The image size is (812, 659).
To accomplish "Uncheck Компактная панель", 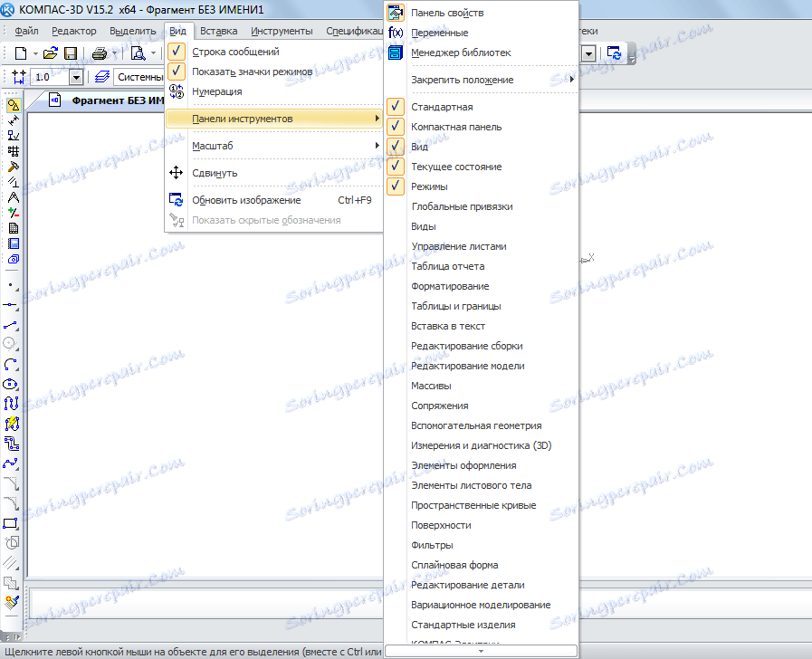I will 481,127.
